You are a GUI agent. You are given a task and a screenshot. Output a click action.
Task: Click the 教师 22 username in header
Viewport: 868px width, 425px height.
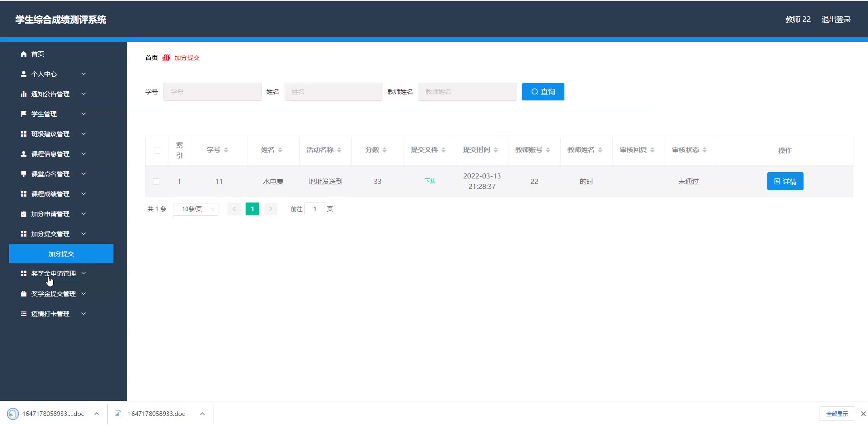coord(798,20)
